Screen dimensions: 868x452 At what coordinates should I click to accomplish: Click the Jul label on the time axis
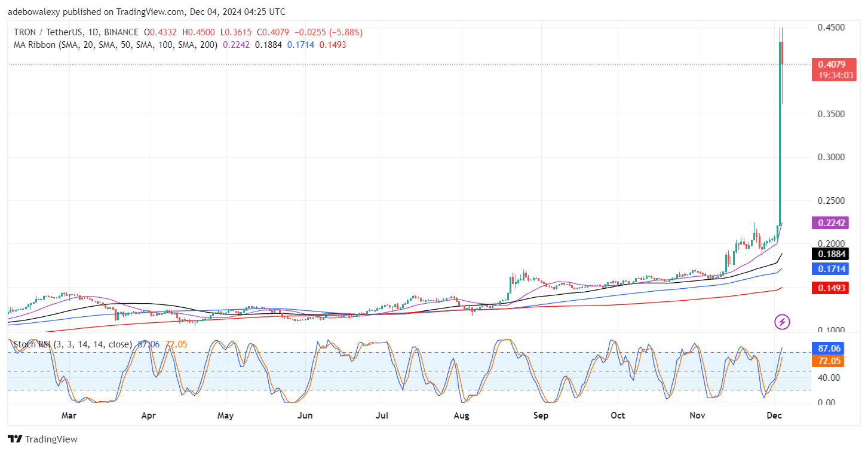tap(382, 415)
